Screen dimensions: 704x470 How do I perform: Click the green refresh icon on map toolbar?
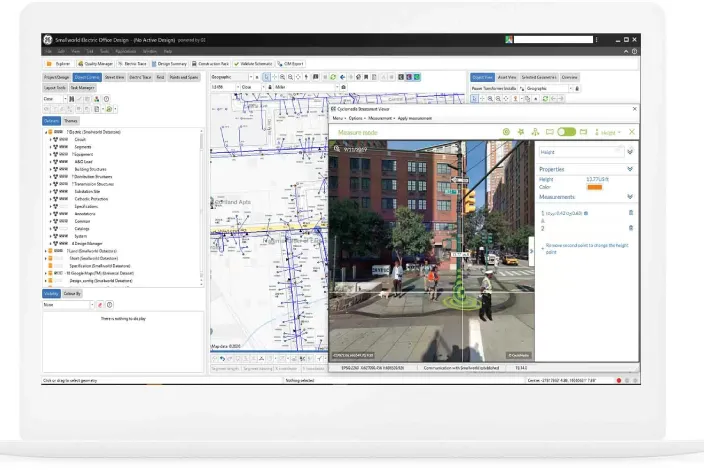point(333,77)
